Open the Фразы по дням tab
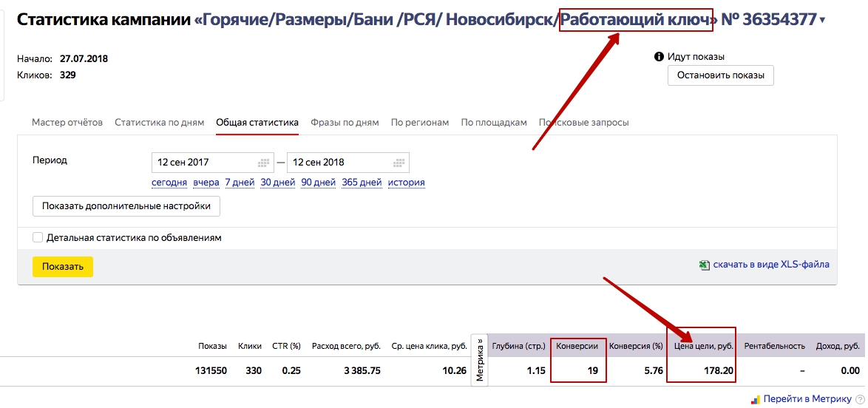Screen dimensions: 868x408 tap(345, 123)
